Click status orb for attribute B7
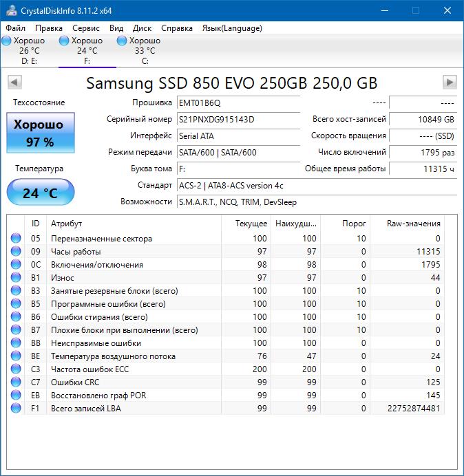This screenshot has height=476, width=464. (16, 329)
